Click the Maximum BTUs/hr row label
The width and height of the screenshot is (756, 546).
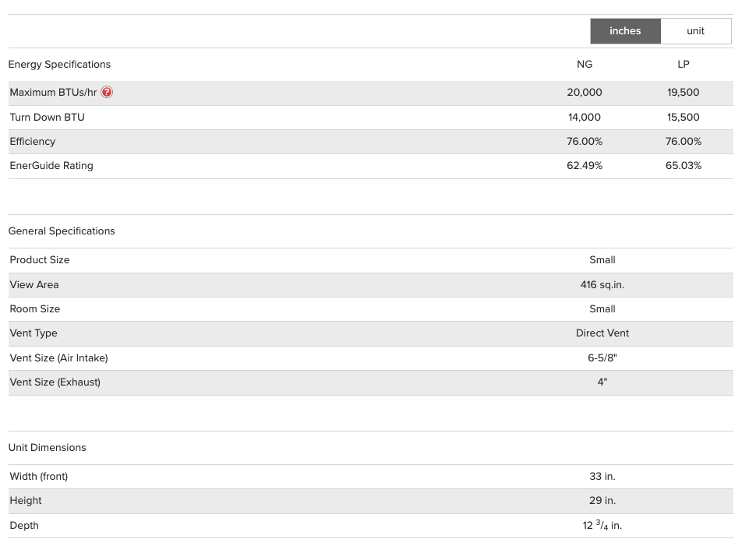(x=53, y=93)
